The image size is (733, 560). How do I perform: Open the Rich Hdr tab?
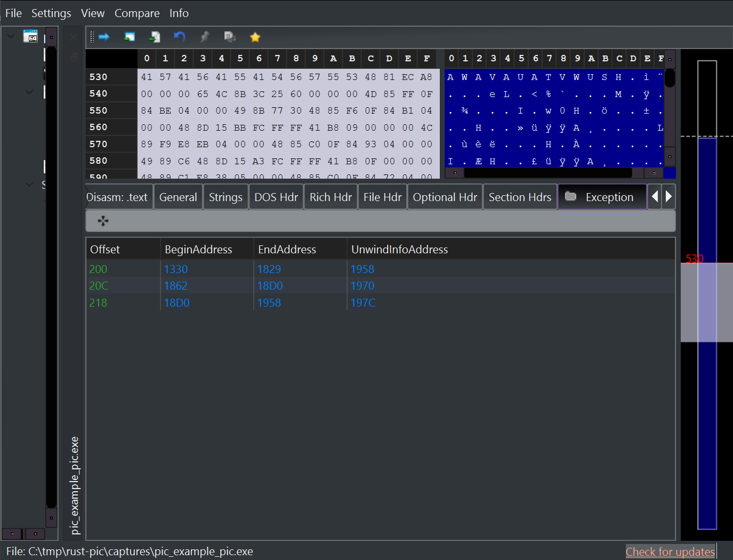[331, 197]
